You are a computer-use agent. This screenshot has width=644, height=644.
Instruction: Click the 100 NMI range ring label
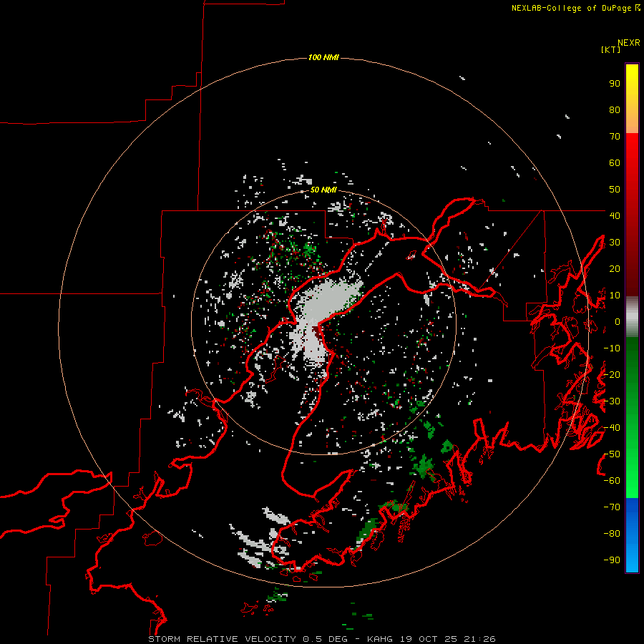coord(323,57)
